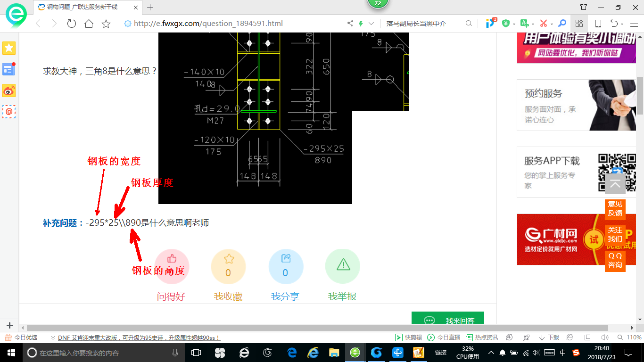The image size is (644, 362).
Task: Open 今日直播 in status bar
Action: pyautogui.click(x=444, y=337)
